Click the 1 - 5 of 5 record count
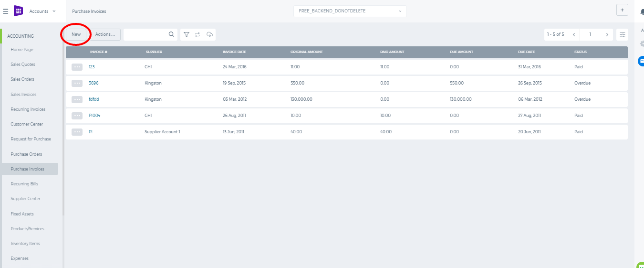The image size is (644, 268). tap(555, 34)
